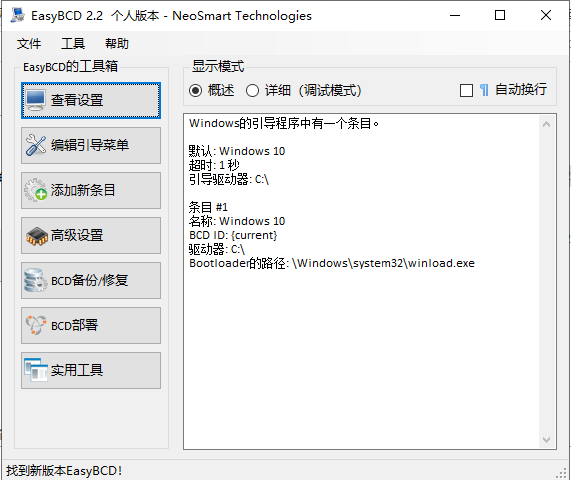This screenshot has width=571, height=480.
Task: Click the BCD ID: {current} line
Action: [x=233, y=235]
